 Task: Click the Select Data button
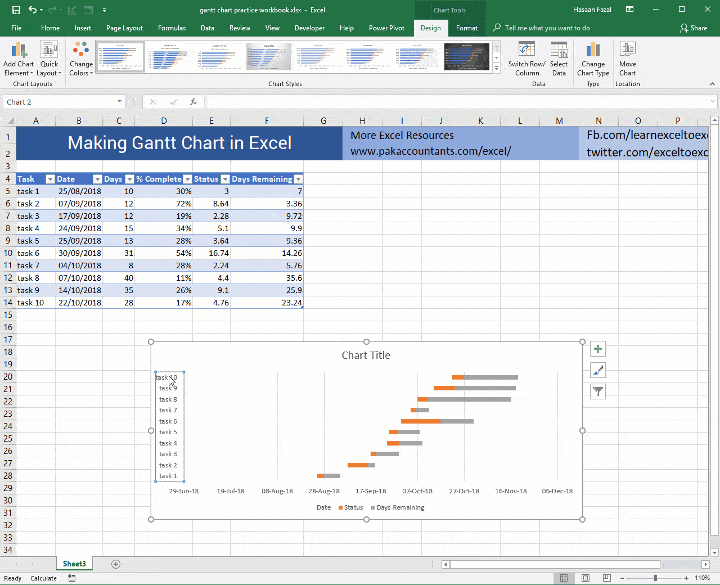pos(559,59)
